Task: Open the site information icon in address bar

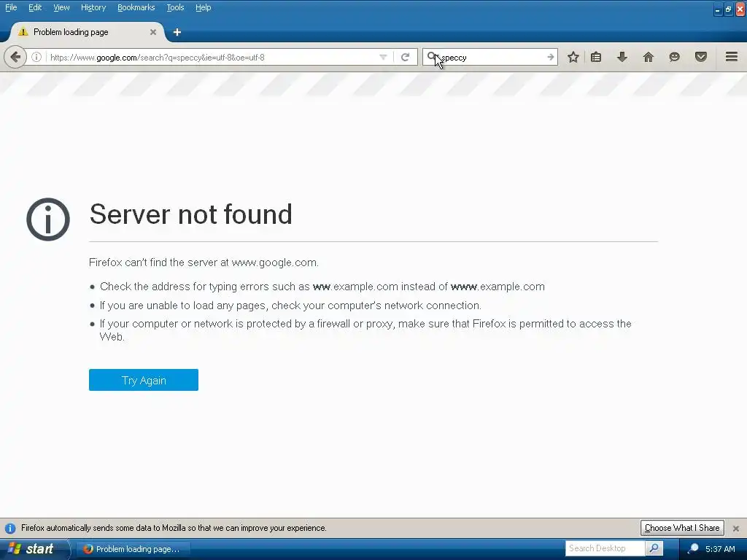Action: pos(36,57)
